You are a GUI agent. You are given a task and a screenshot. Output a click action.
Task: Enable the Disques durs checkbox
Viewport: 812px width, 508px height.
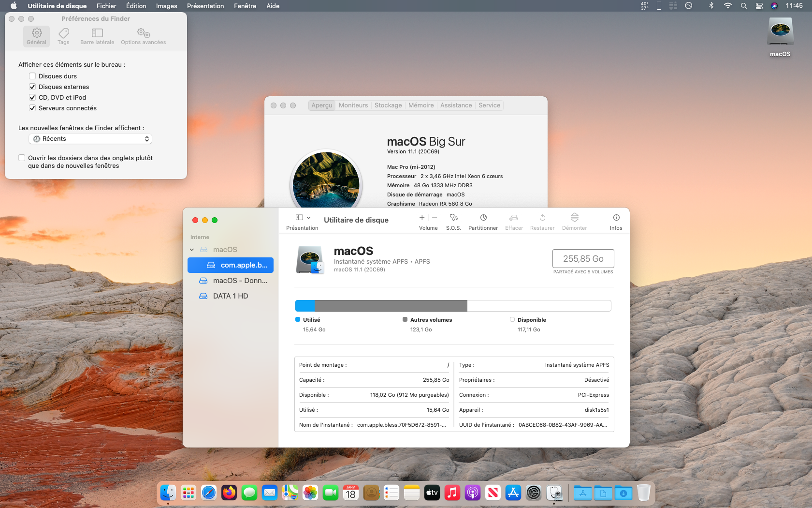32,76
